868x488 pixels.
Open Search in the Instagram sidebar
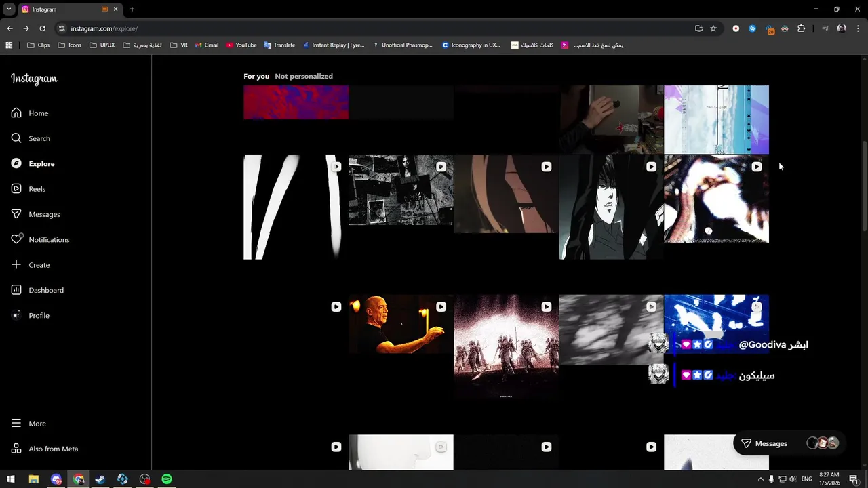click(31, 138)
